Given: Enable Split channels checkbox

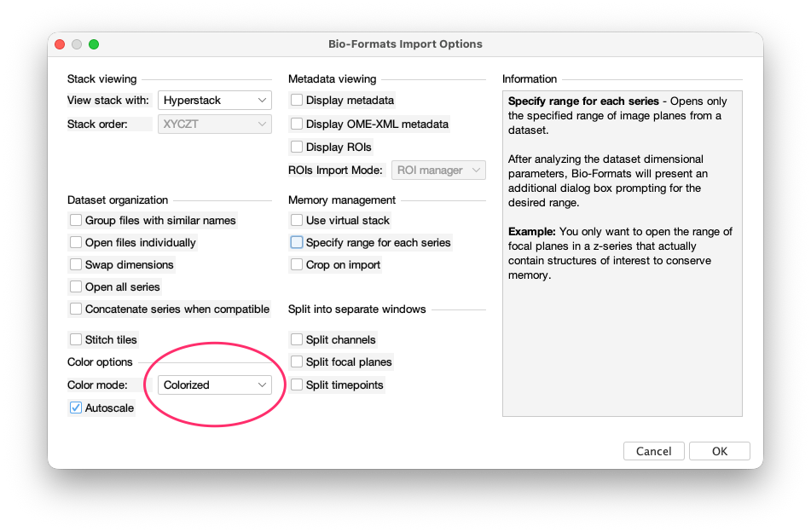Looking at the screenshot, I should pyautogui.click(x=297, y=339).
